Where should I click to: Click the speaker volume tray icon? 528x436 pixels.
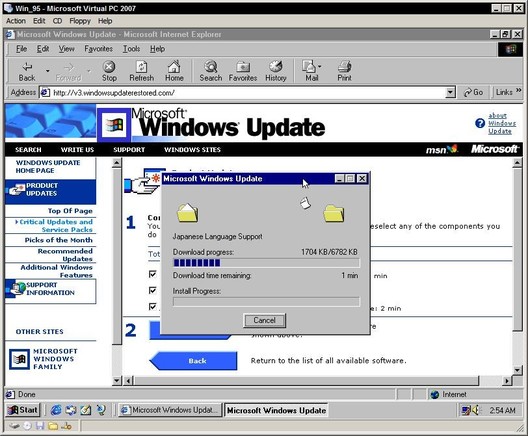point(475,410)
